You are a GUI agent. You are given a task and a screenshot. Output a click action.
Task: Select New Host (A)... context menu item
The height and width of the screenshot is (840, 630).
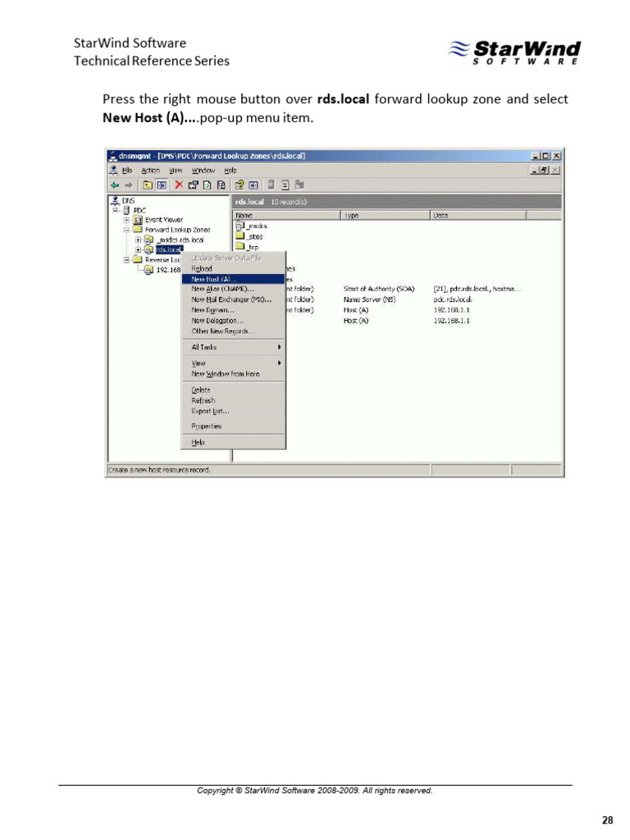point(232,279)
